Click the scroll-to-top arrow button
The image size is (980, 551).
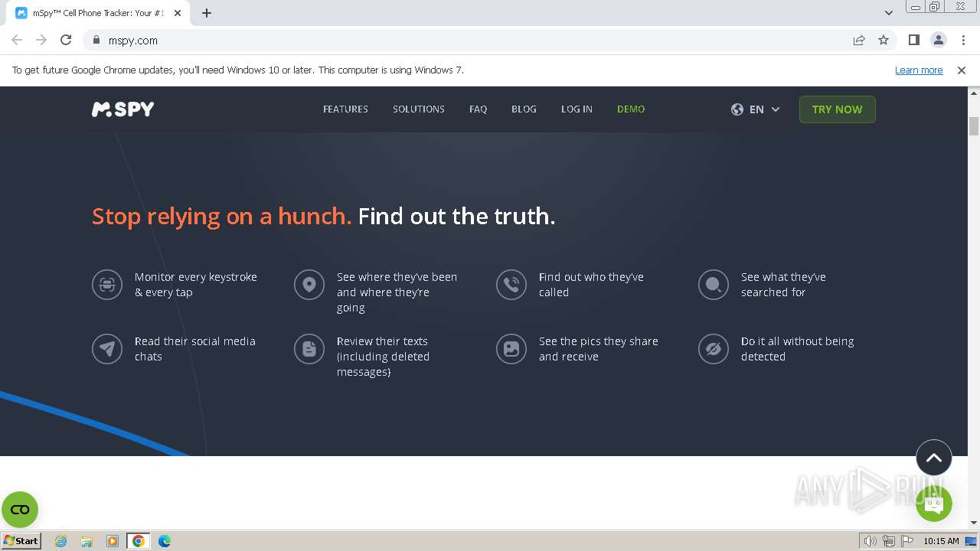934,458
